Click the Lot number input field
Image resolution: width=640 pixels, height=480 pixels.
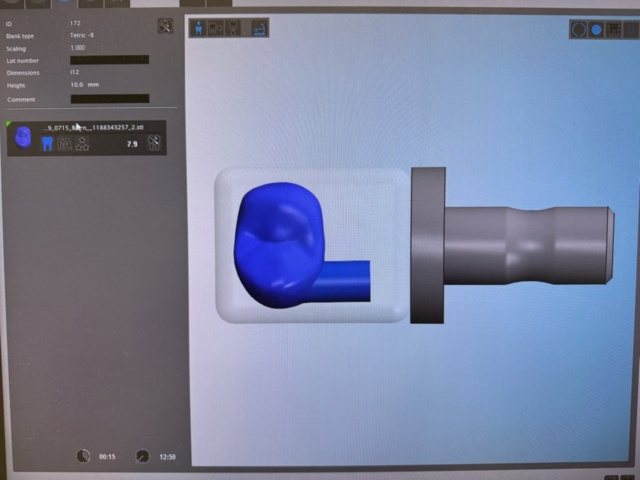pyautogui.click(x=109, y=60)
